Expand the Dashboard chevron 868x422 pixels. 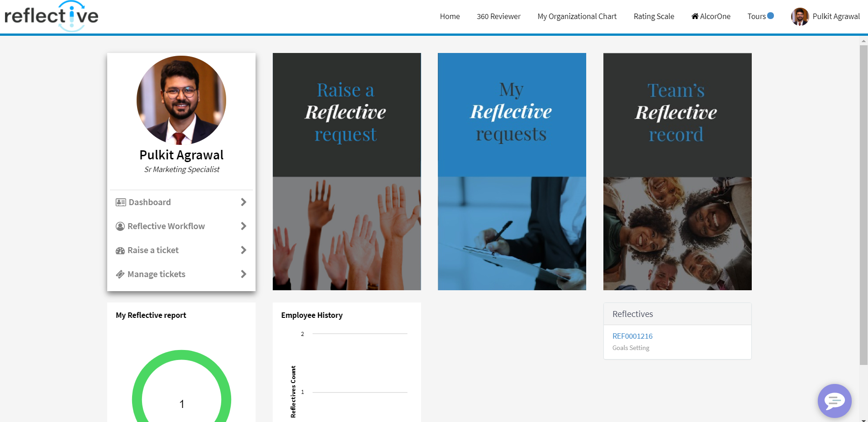[243, 202]
